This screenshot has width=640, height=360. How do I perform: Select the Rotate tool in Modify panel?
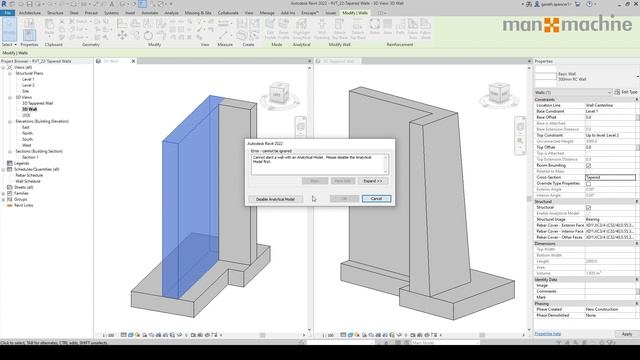[148, 36]
